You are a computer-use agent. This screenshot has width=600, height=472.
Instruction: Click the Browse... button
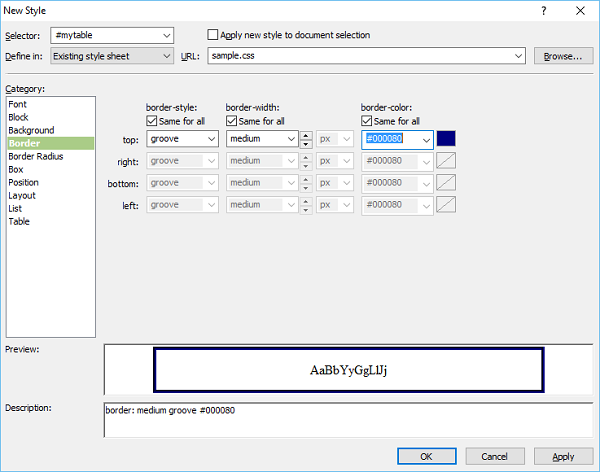point(563,56)
